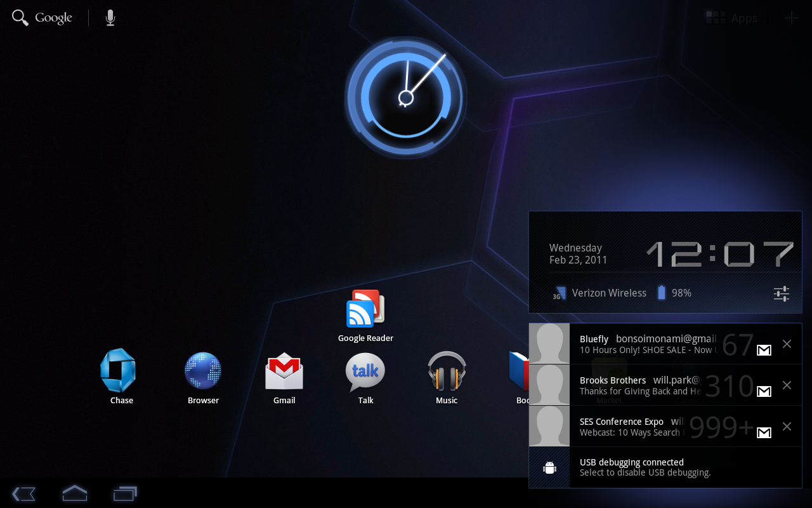Tap the plus icon to customize home screen
The width and height of the screenshot is (812, 508).
tap(792, 18)
